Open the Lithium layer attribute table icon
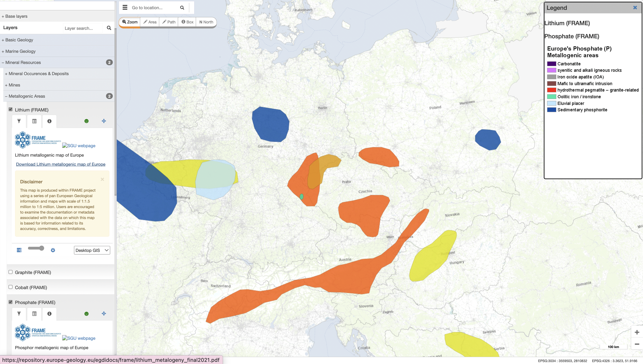This screenshot has width=643, height=364. click(x=34, y=121)
